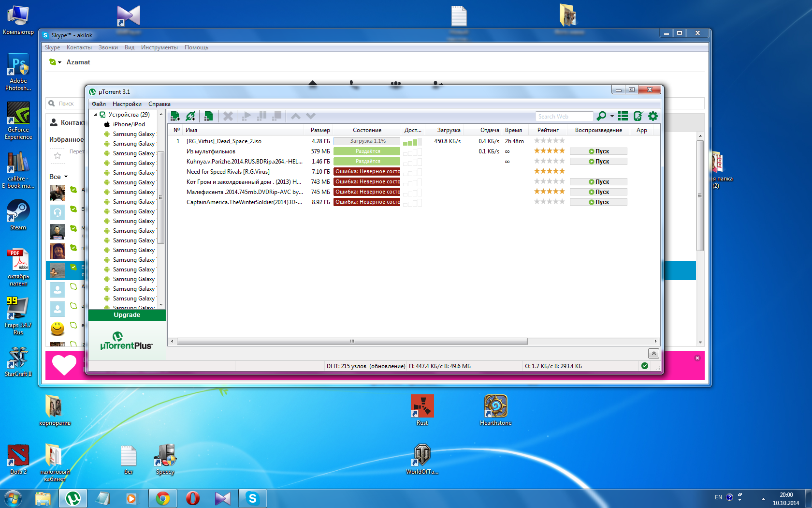The height and width of the screenshot is (508, 812).
Task: Click the Create New Torrent icon
Action: (x=208, y=116)
